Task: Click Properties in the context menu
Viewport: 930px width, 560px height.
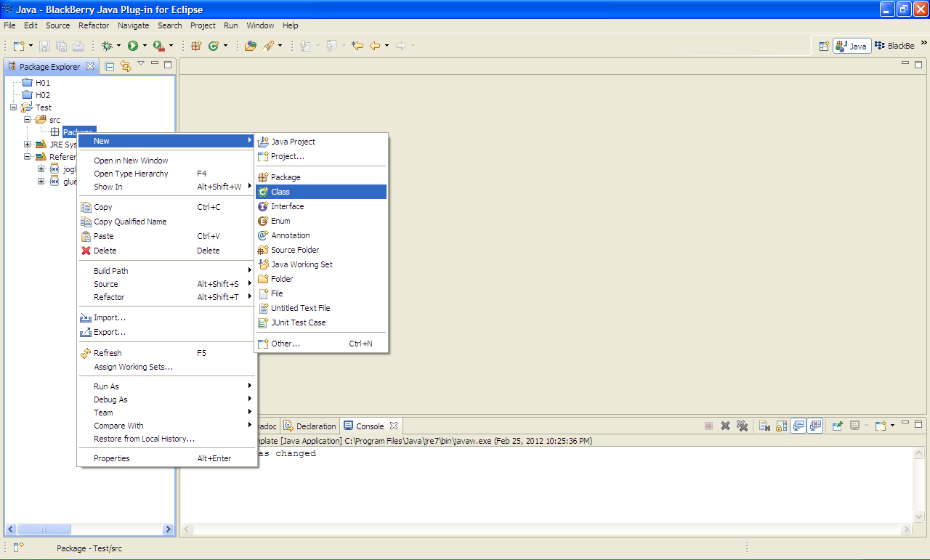Action: (167, 458)
